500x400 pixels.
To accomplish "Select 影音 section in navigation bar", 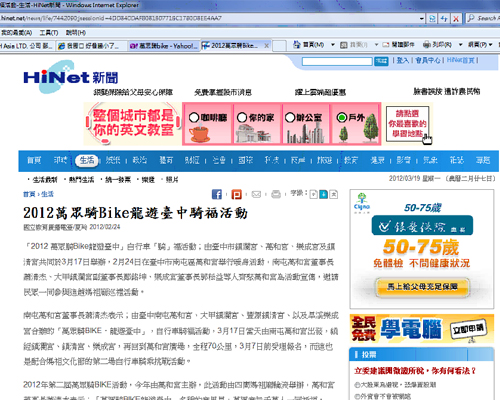I will tap(404, 160).
